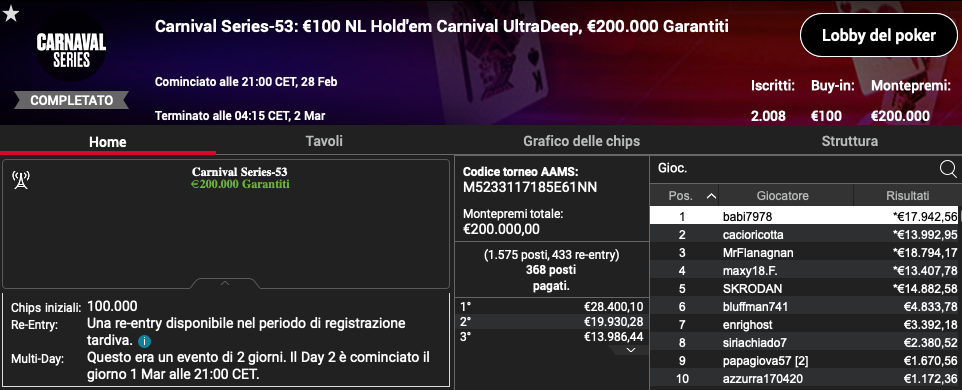This screenshot has width=962, height=390.
Task: Click the Gioc. search field
Action: [795, 167]
